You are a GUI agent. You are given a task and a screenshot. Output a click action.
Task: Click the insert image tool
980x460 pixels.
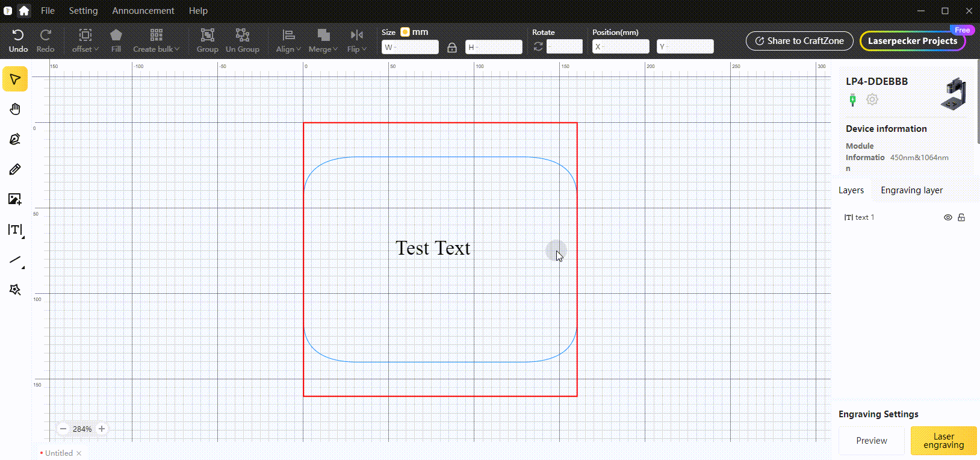pos(15,199)
